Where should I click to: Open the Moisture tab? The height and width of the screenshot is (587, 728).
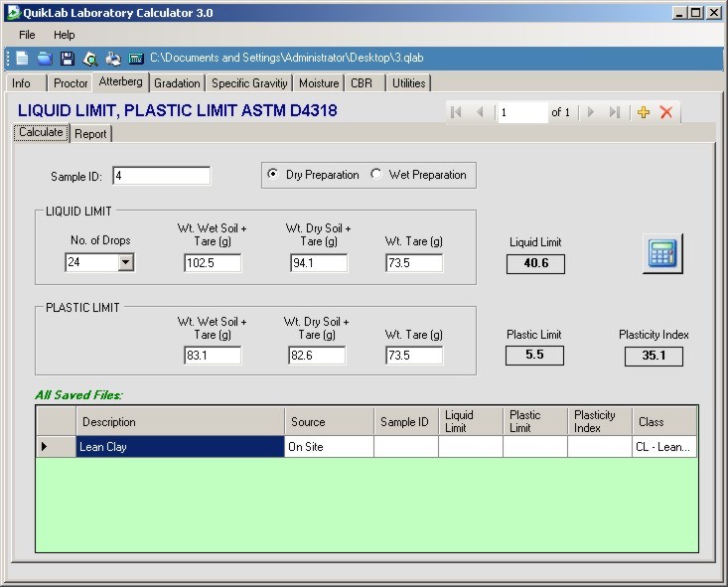coord(319,83)
